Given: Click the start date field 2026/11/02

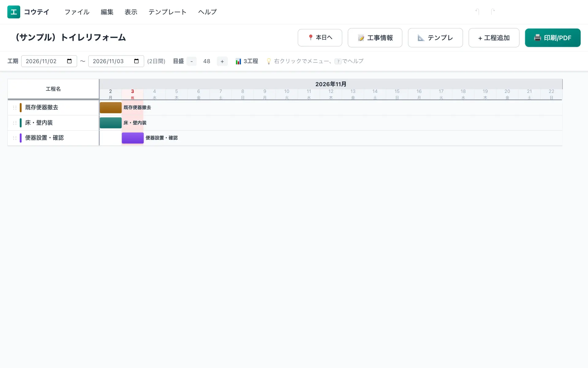Looking at the screenshot, I should pos(49,61).
